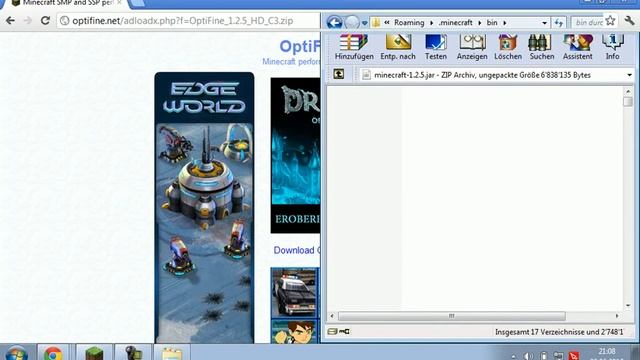
Task: Expand the WinRAR archive path dropdown
Action: coord(629,75)
